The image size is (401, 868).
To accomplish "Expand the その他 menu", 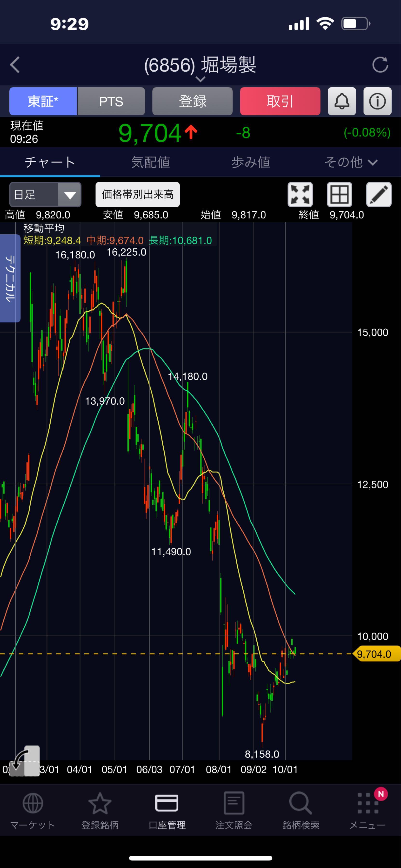I will (x=350, y=163).
